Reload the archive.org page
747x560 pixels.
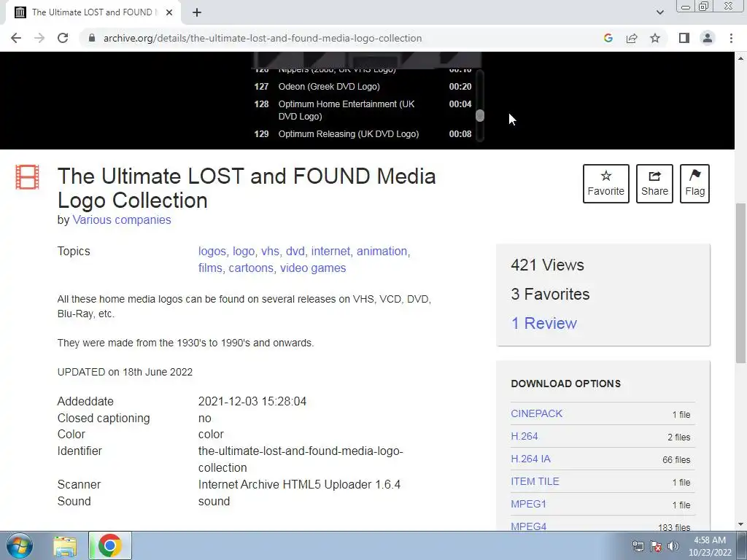click(x=63, y=38)
